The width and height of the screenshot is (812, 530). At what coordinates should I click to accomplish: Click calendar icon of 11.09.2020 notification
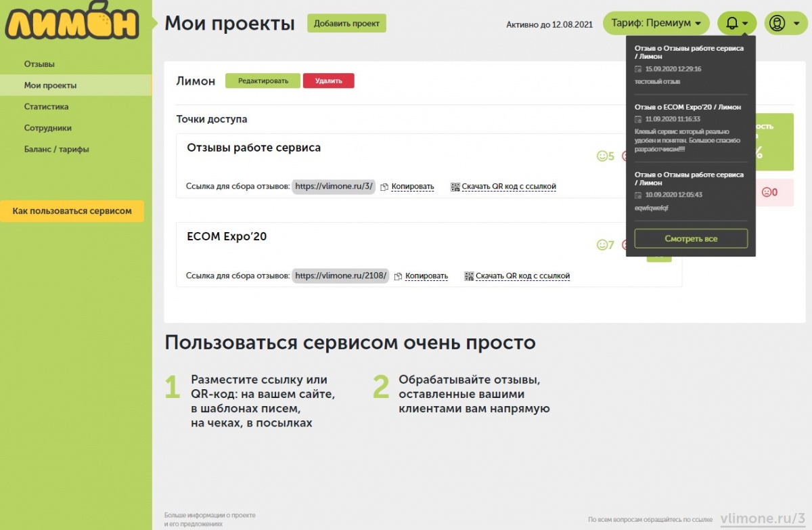coord(638,119)
